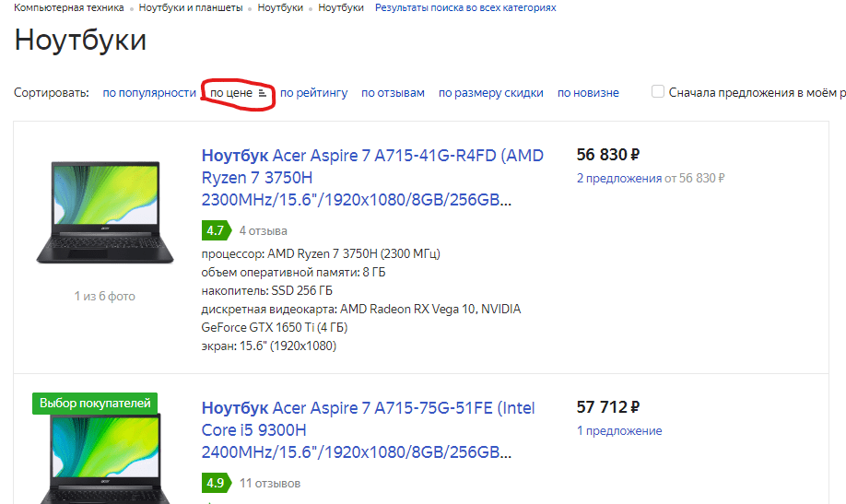The image size is (846, 504).
Task: Open search results in all categories
Action: (465, 7)
